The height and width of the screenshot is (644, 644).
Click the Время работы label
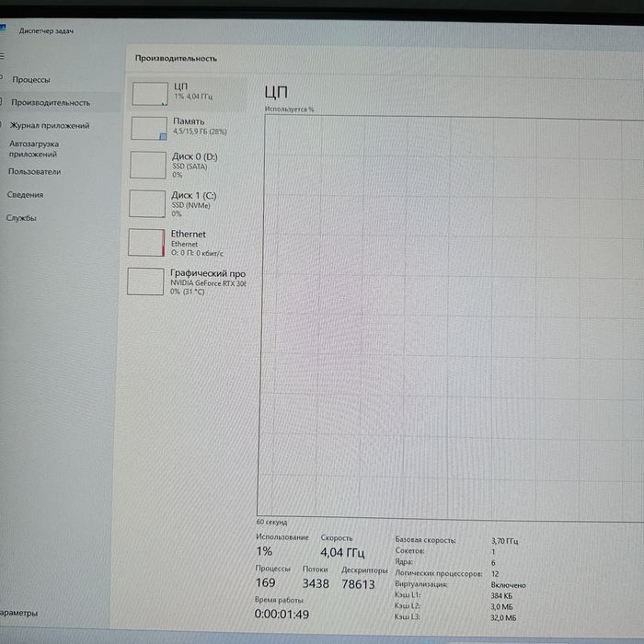click(x=279, y=600)
